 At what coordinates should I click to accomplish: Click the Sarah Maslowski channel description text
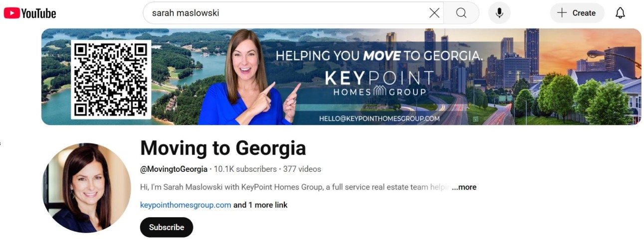(x=295, y=187)
